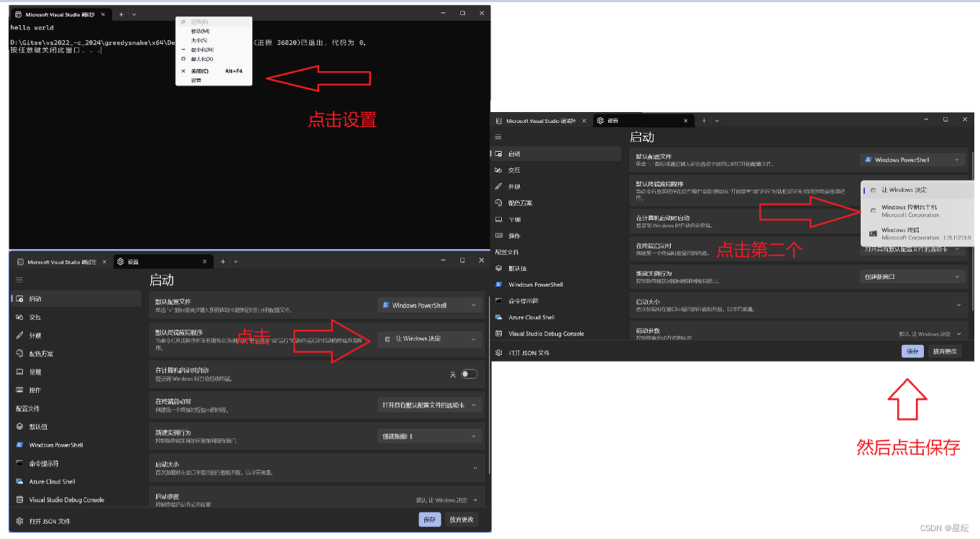Click the 放弃更改 discard button
The height and width of the screenshot is (539, 980).
pos(462,519)
